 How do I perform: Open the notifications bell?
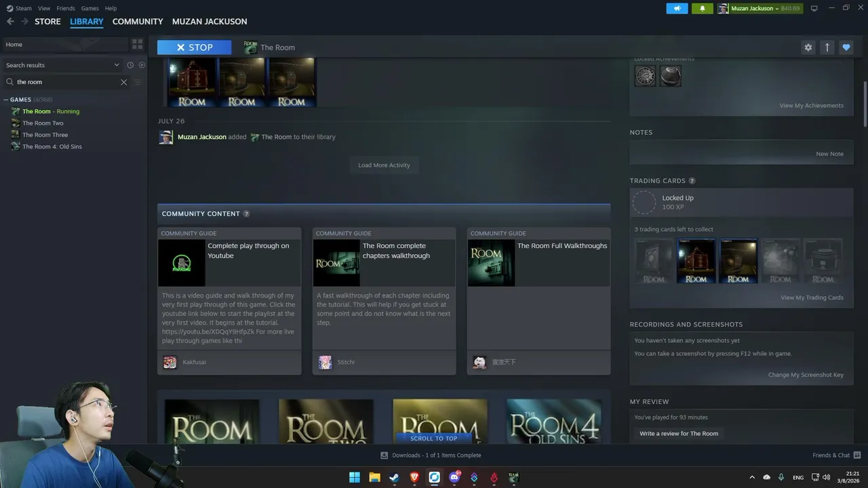coord(703,8)
